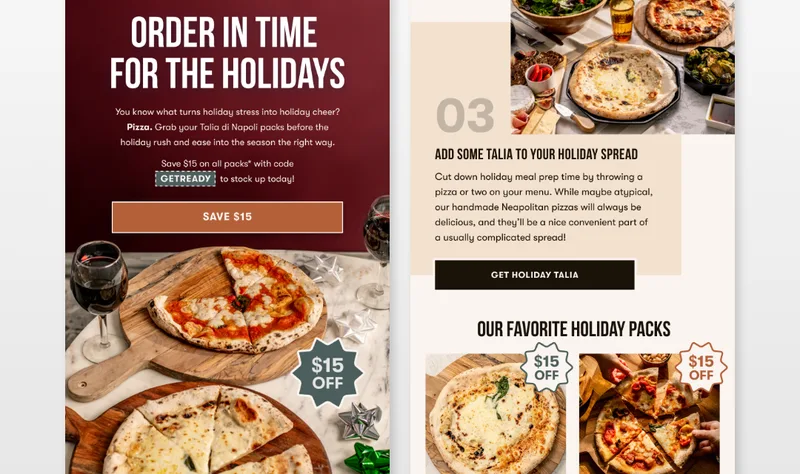Screen dimensions: 800x474
Task: Click the GETREADY promo code badge
Action: coord(185,179)
